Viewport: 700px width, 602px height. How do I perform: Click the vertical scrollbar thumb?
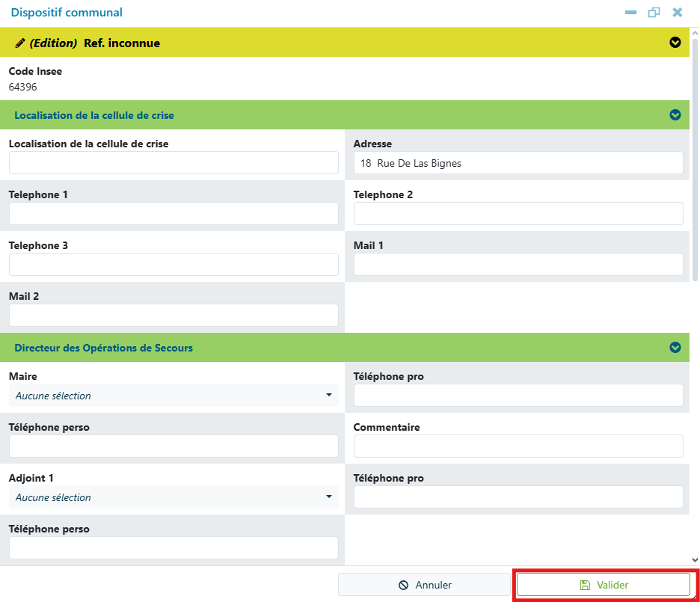(x=695, y=160)
